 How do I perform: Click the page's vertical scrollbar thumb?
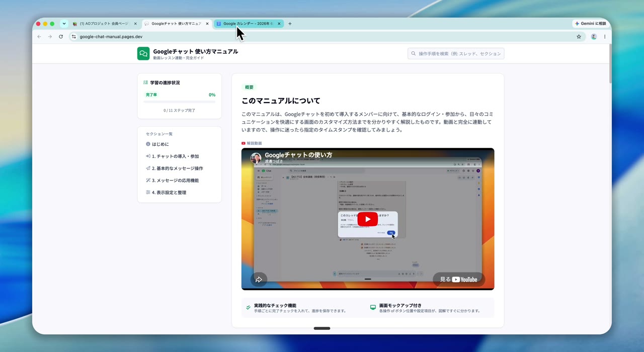tap(610, 64)
